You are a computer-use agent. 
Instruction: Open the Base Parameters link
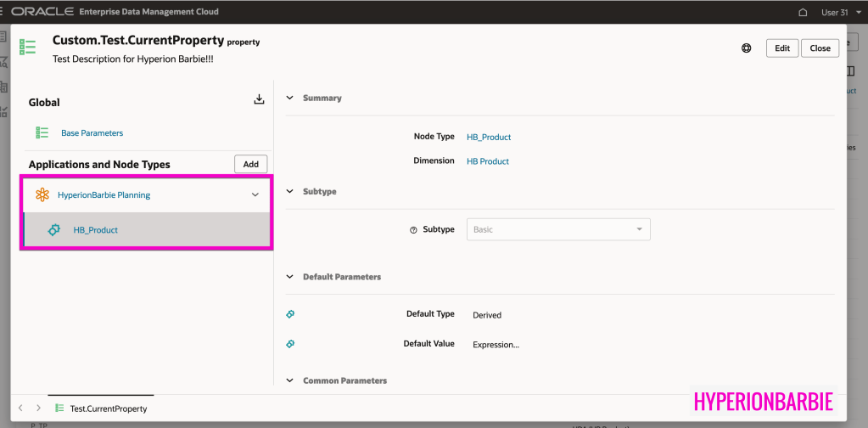coord(92,133)
